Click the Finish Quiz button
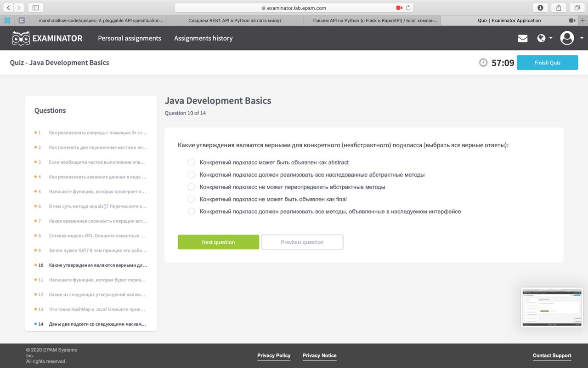Image resolution: width=588 pixels, height=368 pixels. click(547, 63)
